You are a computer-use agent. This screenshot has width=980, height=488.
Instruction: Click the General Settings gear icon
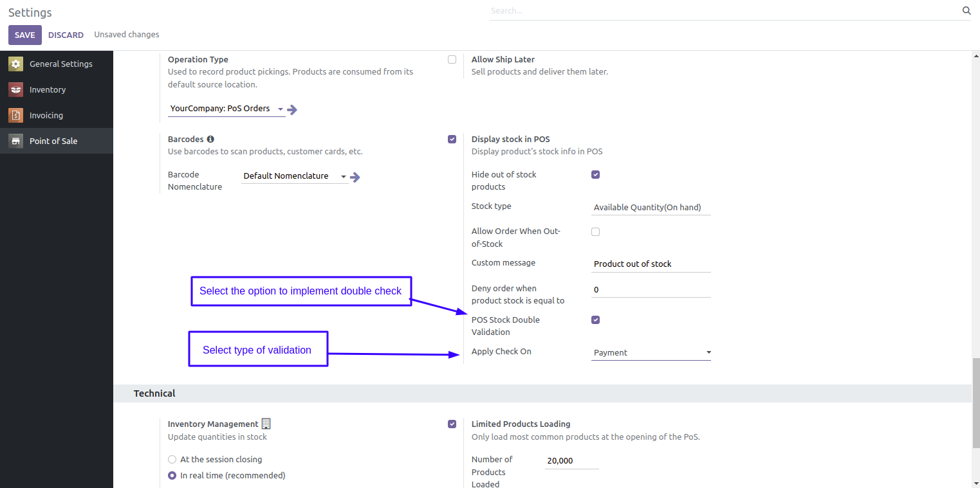15,64
